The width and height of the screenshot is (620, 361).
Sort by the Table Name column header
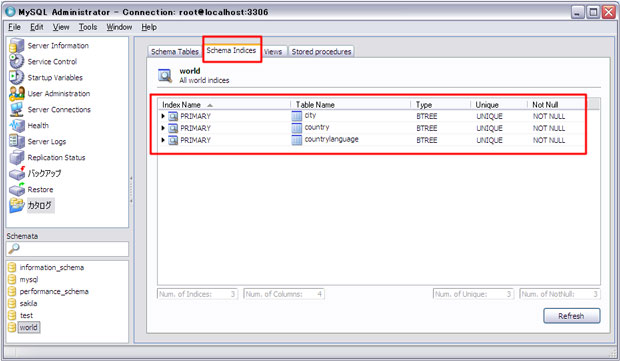350,105
